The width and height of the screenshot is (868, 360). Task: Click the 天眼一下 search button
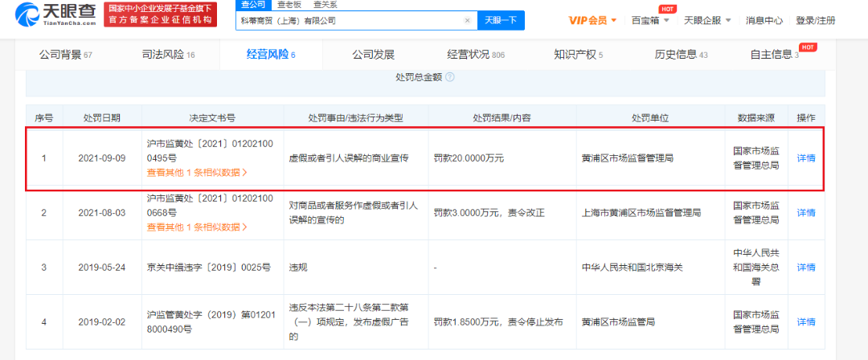501,21
